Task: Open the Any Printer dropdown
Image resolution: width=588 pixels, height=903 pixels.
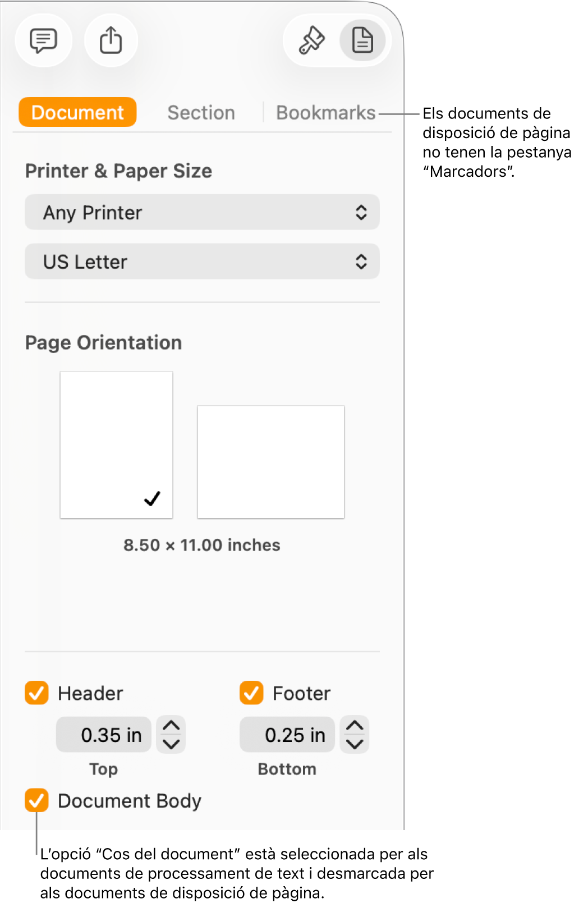Action: pos(202,213)
